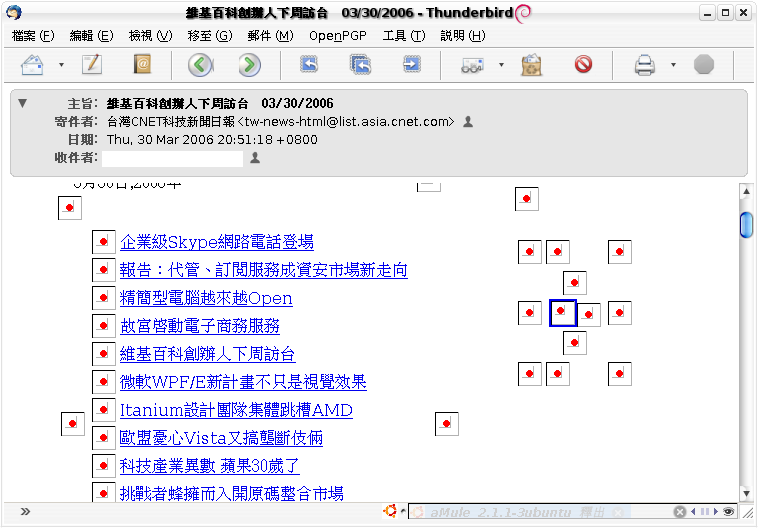Open link 故宮啓動電子商務服務
The height and width of the screenshot is (528, 758).
click(x=200, y=326)
